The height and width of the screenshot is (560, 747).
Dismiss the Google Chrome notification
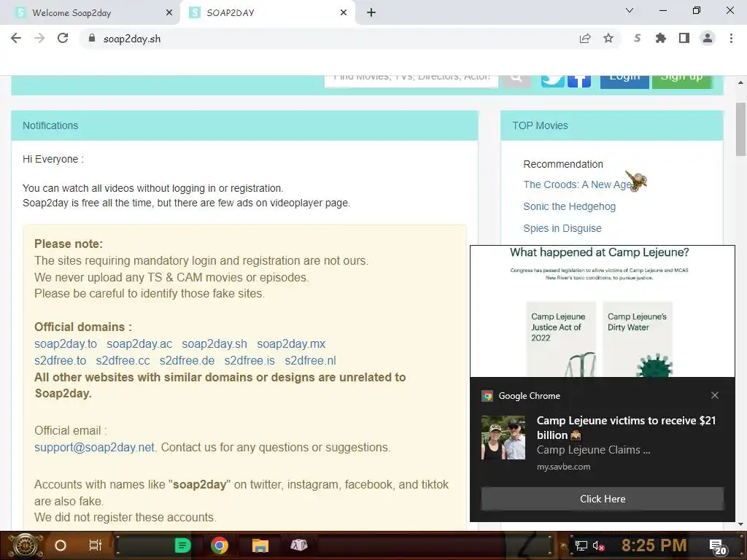pos(715,395)
